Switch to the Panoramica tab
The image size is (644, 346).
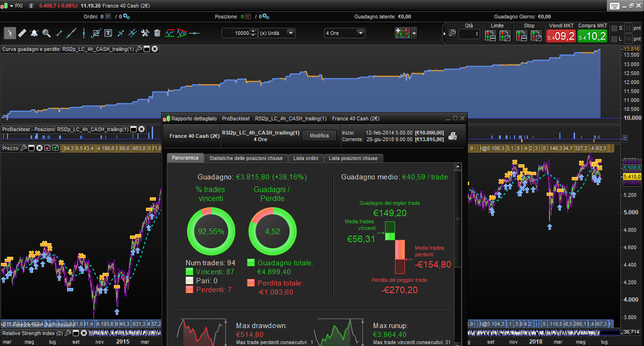point(185,158)
